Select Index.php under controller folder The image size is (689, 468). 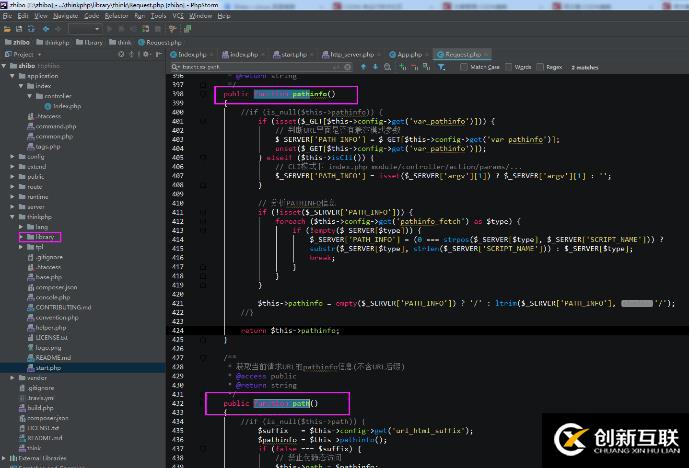pos(63,106)
